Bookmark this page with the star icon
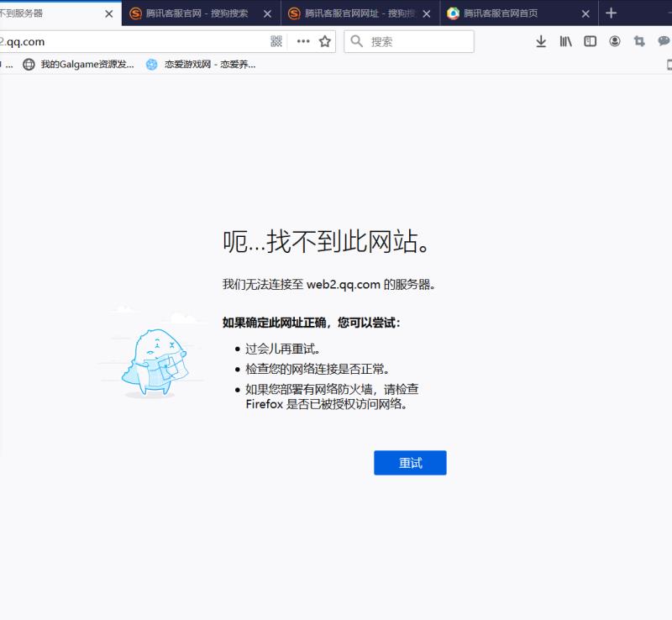672x620 pixels. [325, 41]
